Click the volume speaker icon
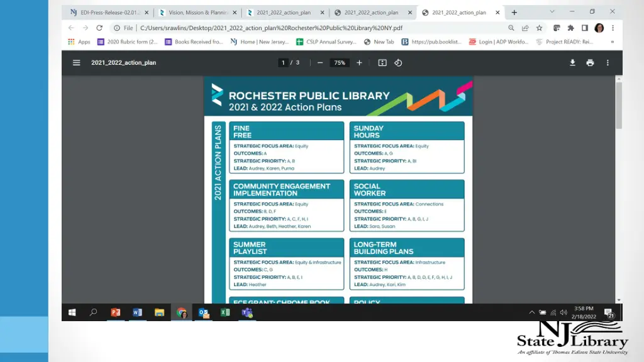This screenshot has width=644, height=362. (563, 312)
